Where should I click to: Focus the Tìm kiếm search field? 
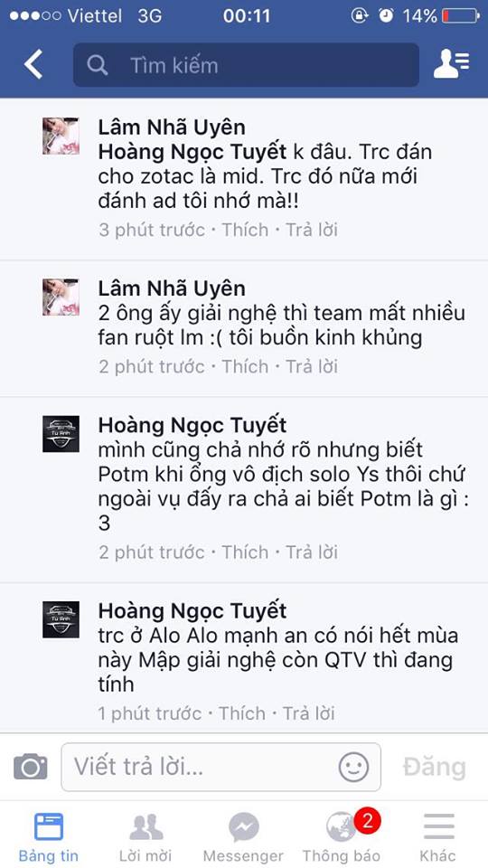246,65
